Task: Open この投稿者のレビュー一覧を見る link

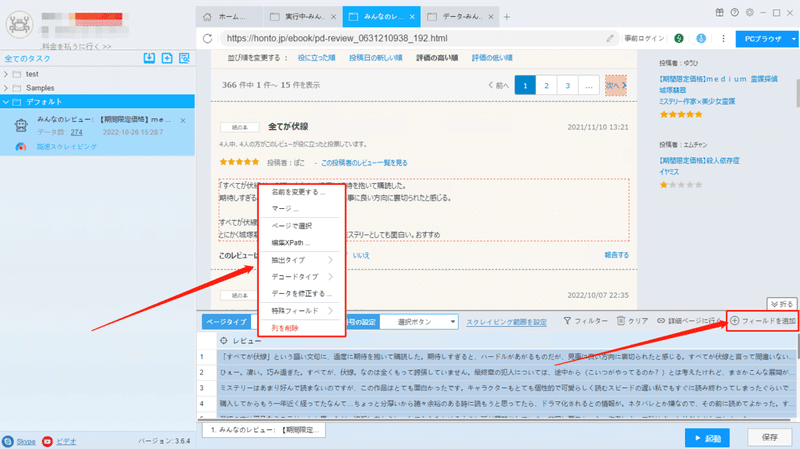Action: click(x=364, y=163)
